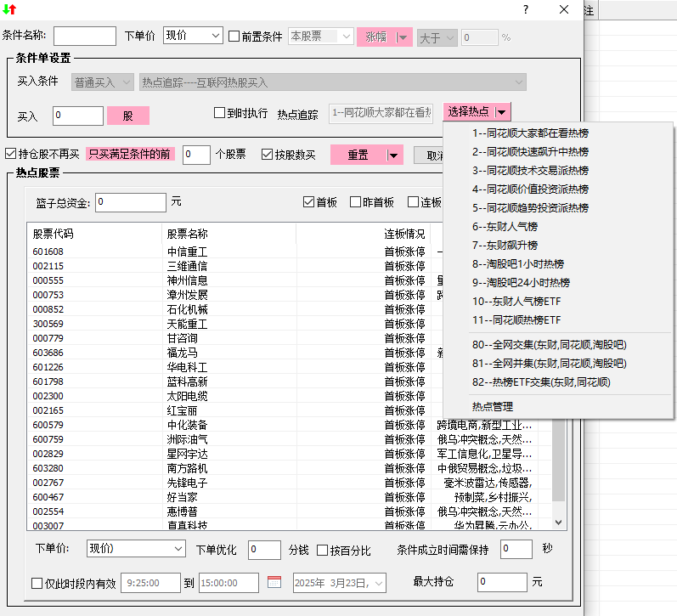Click the stock list vertical scrollbar track
677x616 pixels.
coord(558,476)
